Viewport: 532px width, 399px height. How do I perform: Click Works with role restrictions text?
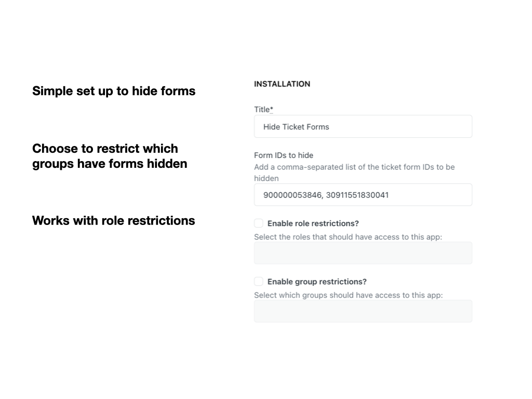click(x=113, y=220)
